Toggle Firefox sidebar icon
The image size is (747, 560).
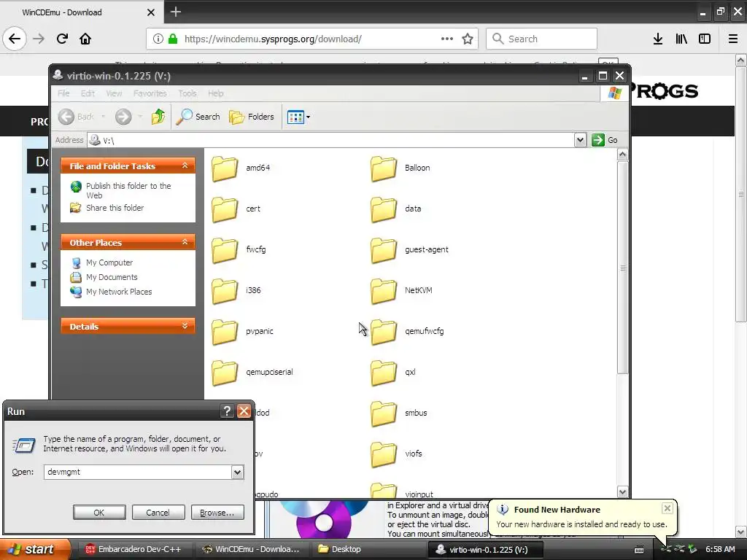705,39
